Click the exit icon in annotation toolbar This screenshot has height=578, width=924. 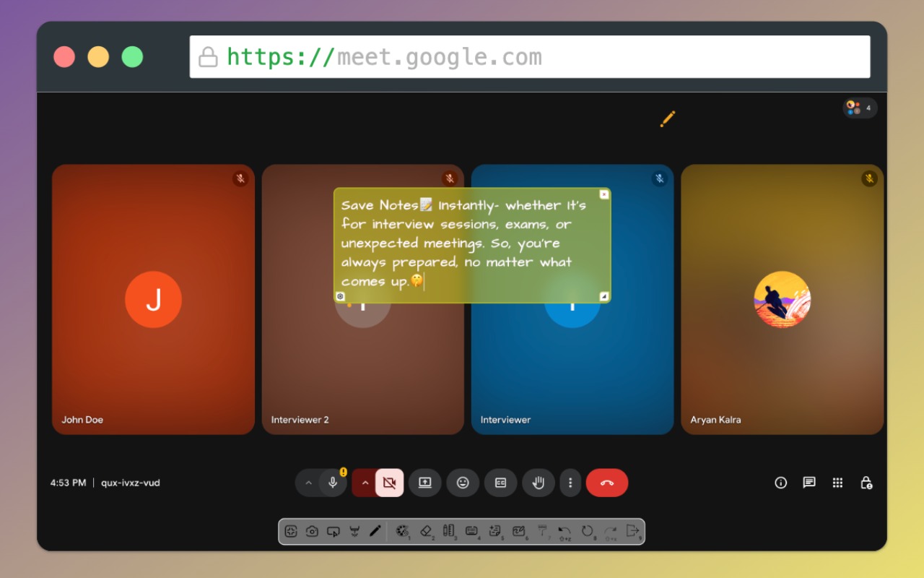pos(632,532)
